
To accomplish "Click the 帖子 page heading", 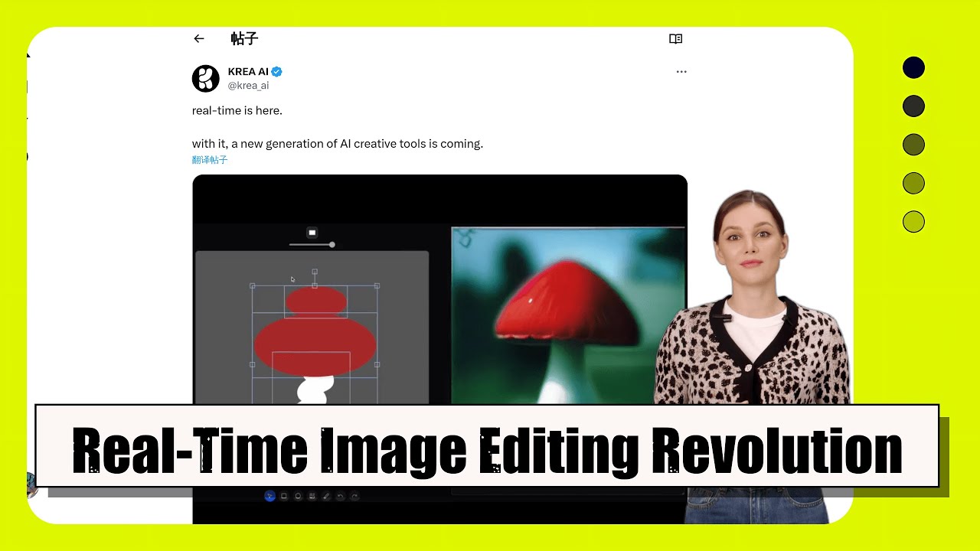I will point(244,39).
